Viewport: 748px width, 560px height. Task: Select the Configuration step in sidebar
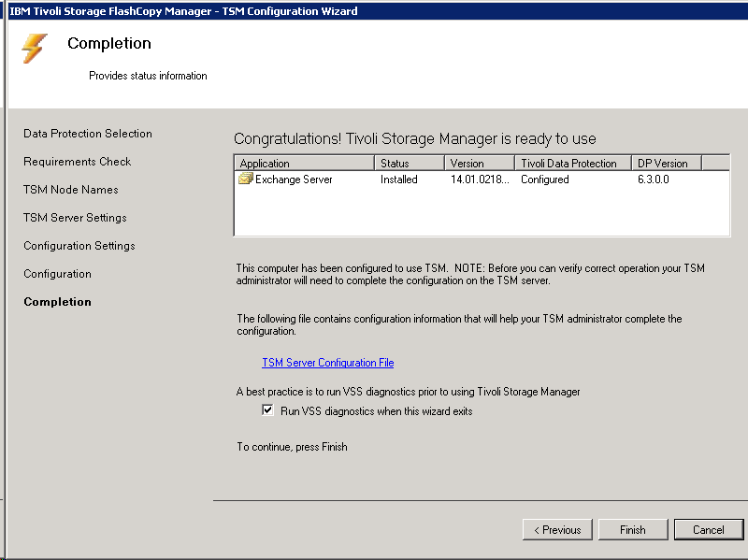click(x=58, y=274)
